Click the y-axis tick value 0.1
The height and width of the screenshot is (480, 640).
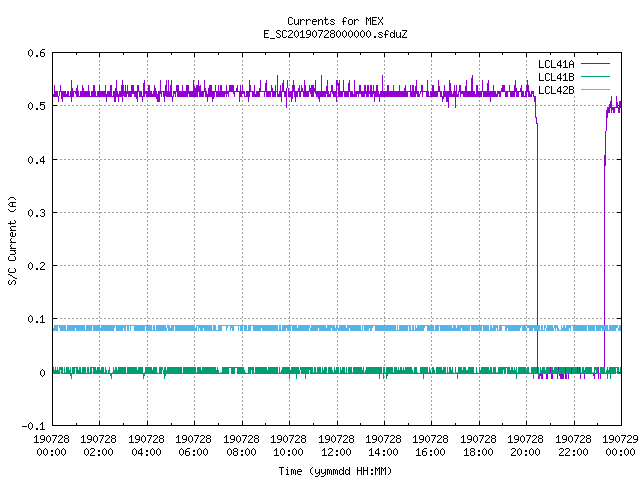pos(36,319)
